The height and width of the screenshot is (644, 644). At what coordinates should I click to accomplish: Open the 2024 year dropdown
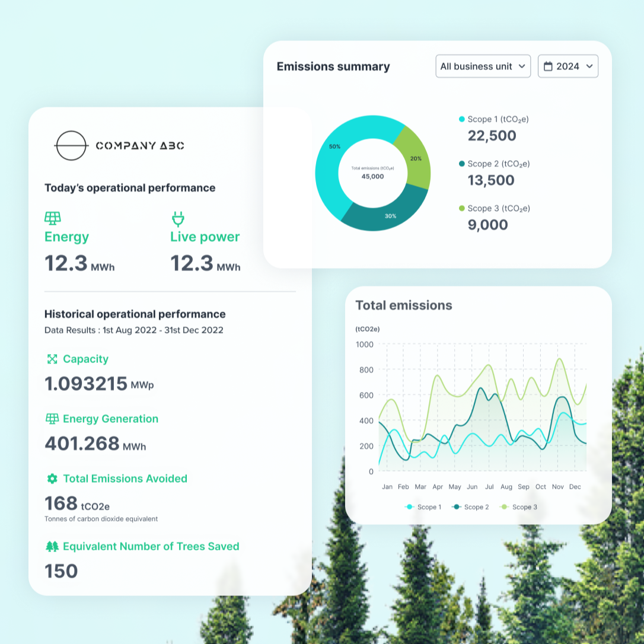point(568,66)
